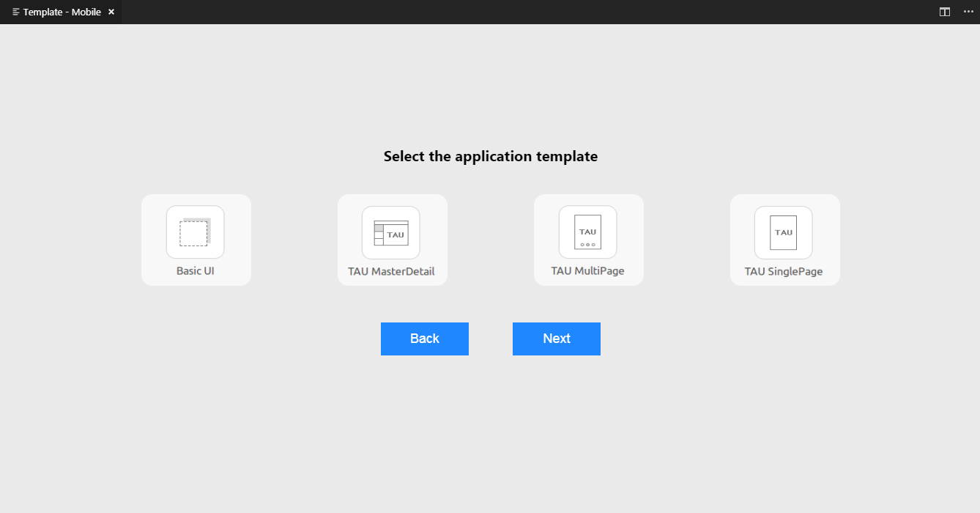Choose TAU MultiPage as the active template

point(588,240)
